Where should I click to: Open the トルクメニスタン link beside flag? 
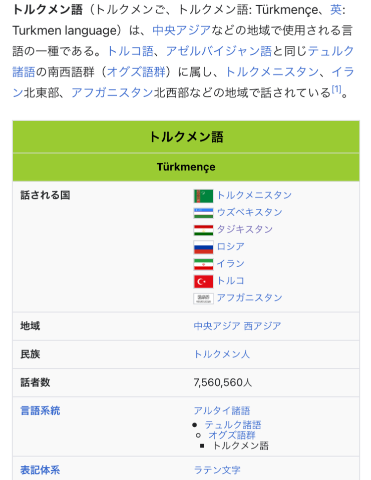[254, 195]
